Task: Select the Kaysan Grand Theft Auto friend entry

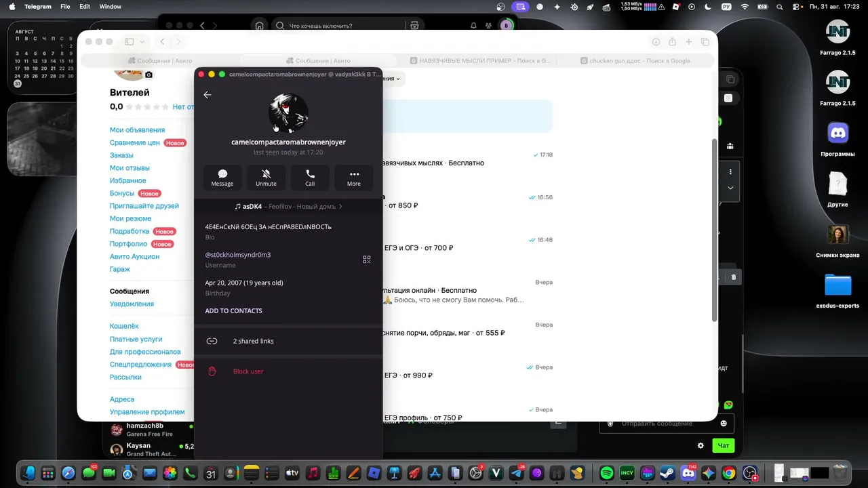Action: pos(151,449)
